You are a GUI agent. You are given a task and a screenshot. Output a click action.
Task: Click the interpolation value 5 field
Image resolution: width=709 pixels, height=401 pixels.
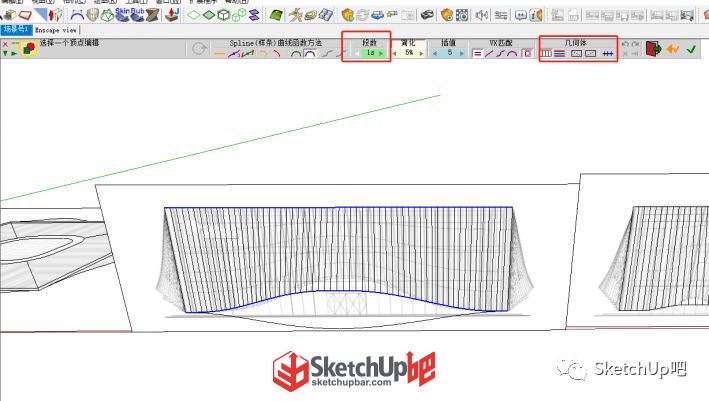click(449, 53)
